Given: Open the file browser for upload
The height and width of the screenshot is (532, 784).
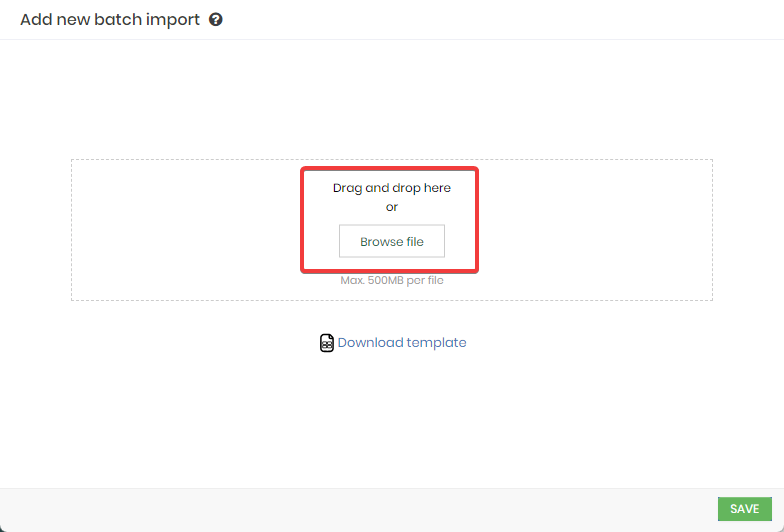Looking at the screenshot, I should (392, 241).
